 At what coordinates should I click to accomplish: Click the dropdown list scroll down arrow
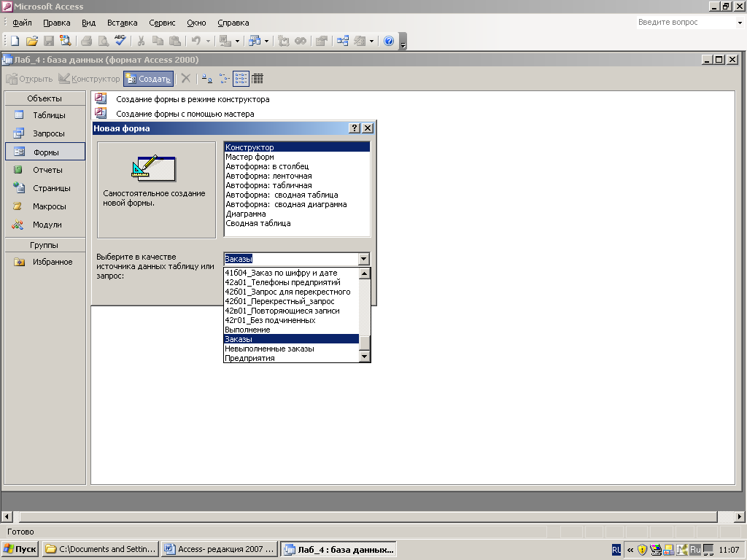[x=365, y=357]
